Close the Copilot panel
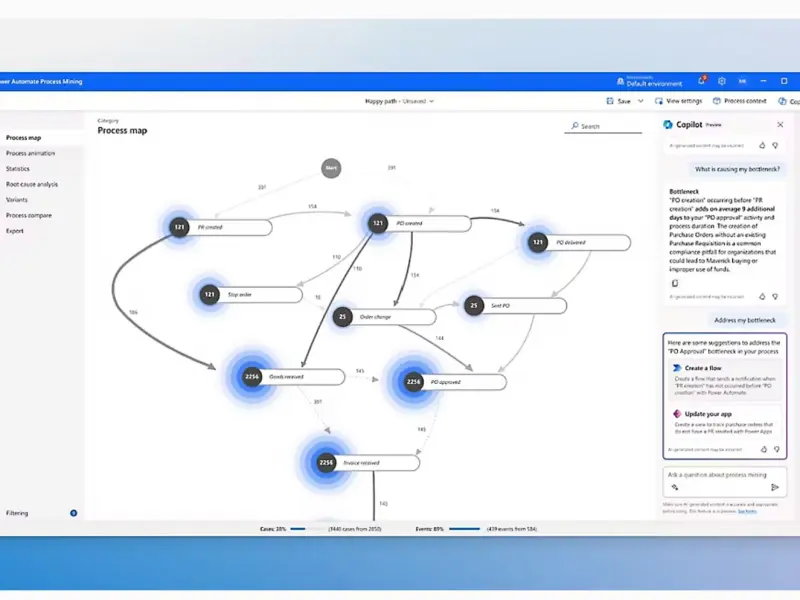Screen dimensions: 800x600 click(780, 125)
